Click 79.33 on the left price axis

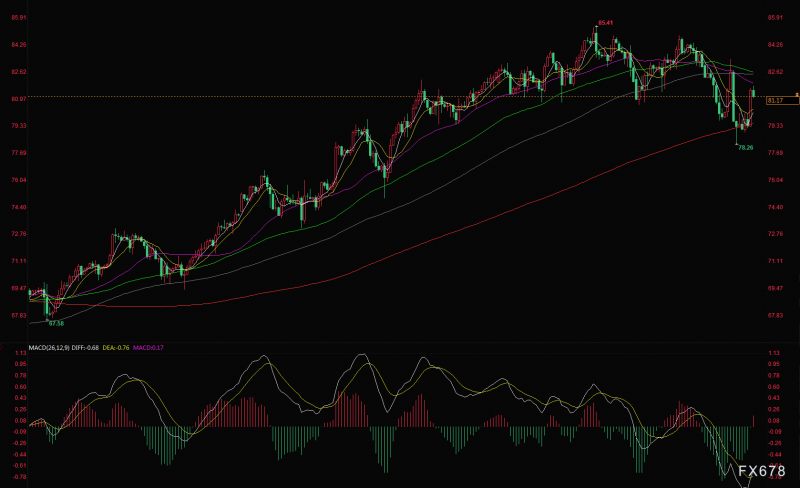tap(19, 126)
